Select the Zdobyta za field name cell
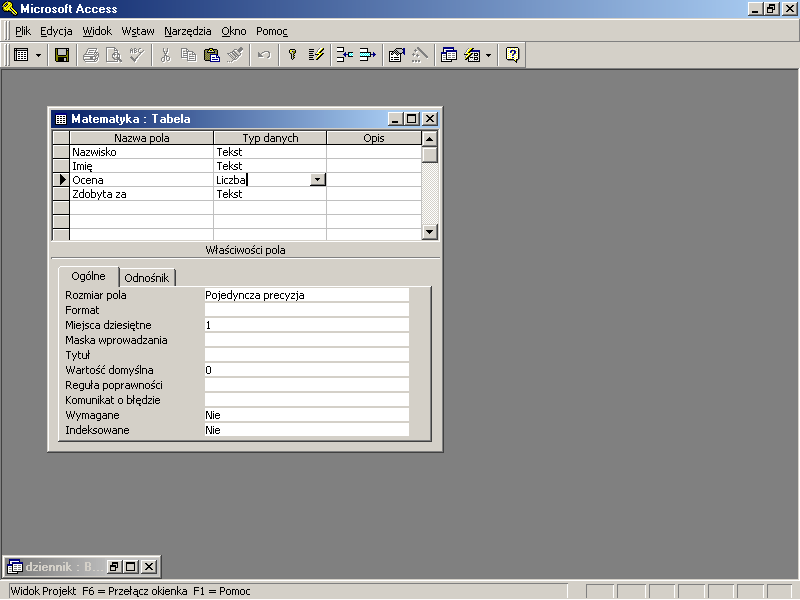Image resolution: width=800 pixels, height=600 pixels. pos(141,194)
